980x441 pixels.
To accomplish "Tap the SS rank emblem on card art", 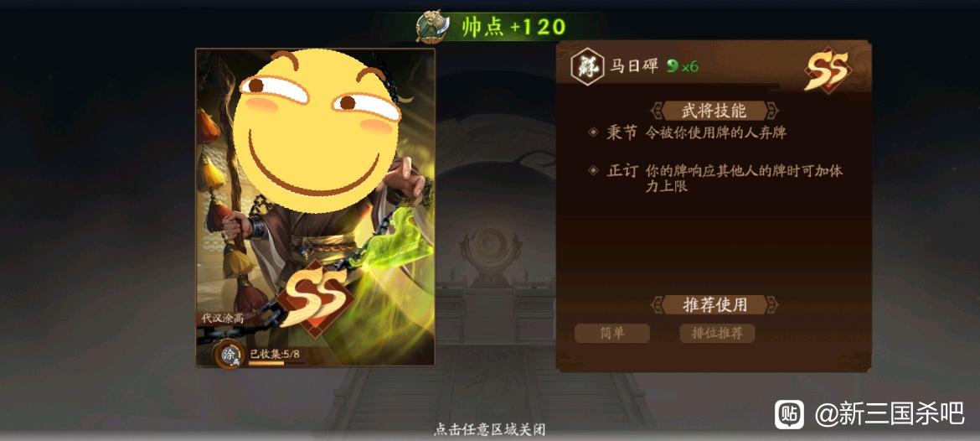I will (315, 298).
